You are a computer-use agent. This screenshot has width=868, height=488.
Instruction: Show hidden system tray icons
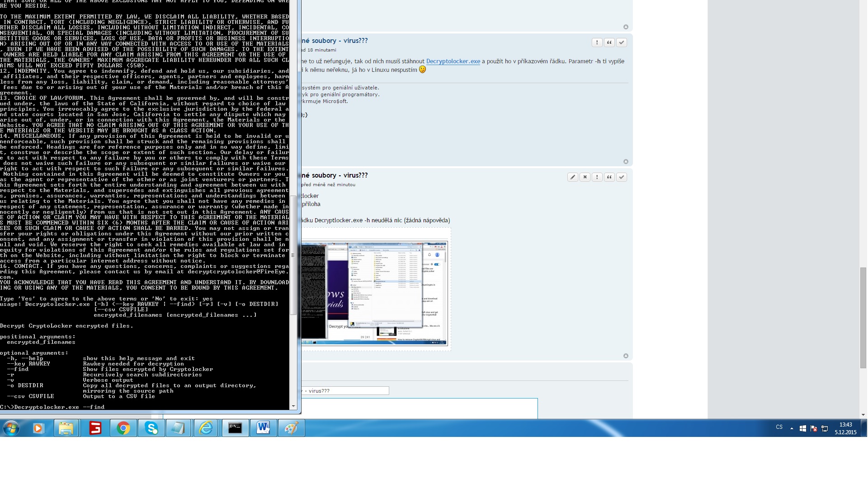click(x=792, y=428)
